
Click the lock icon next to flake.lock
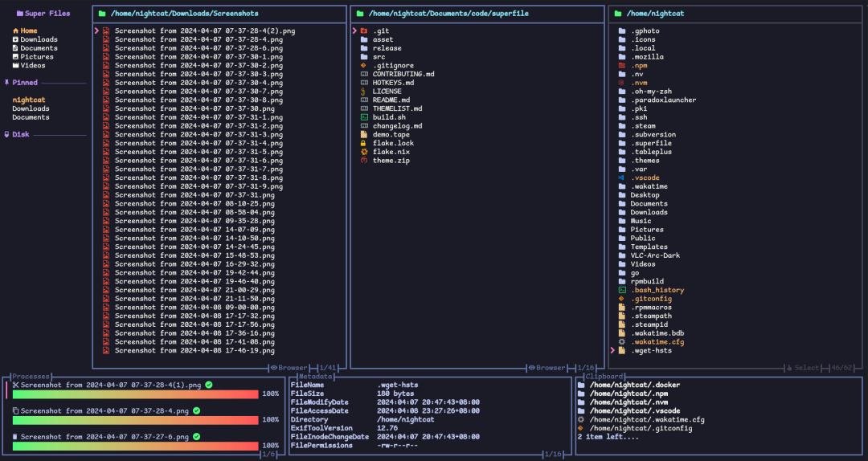pos(364,143)
